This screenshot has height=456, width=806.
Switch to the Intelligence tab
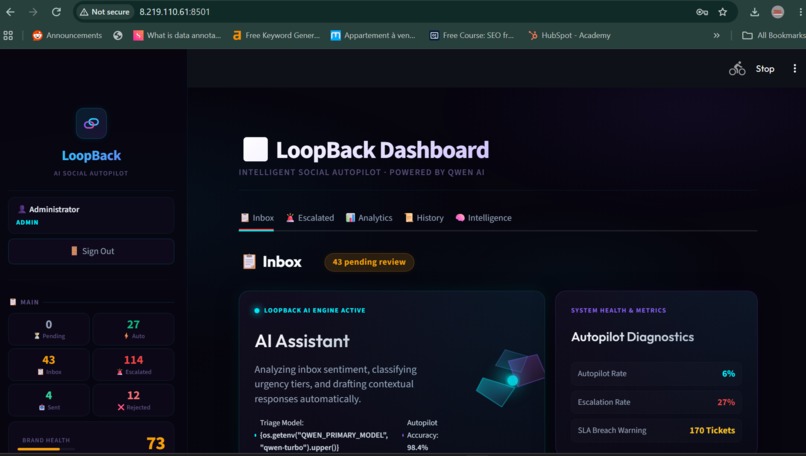click(x=484, y=218)
